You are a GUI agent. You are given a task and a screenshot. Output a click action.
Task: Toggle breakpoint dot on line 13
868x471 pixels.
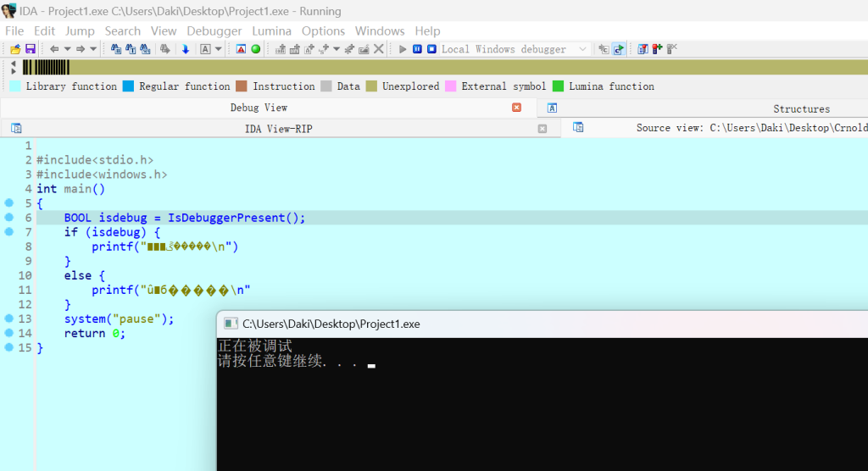[8, 319]
